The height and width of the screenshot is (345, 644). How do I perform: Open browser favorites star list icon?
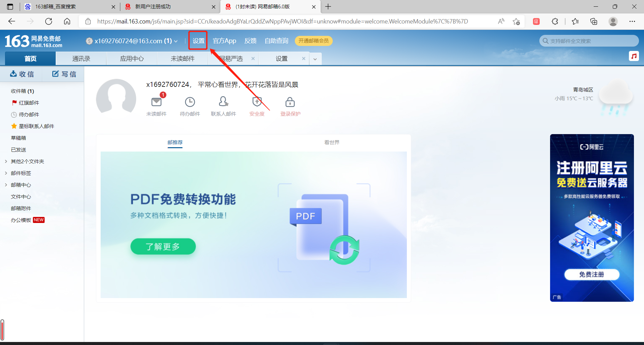pyautogui.click(x=575, y=21)
